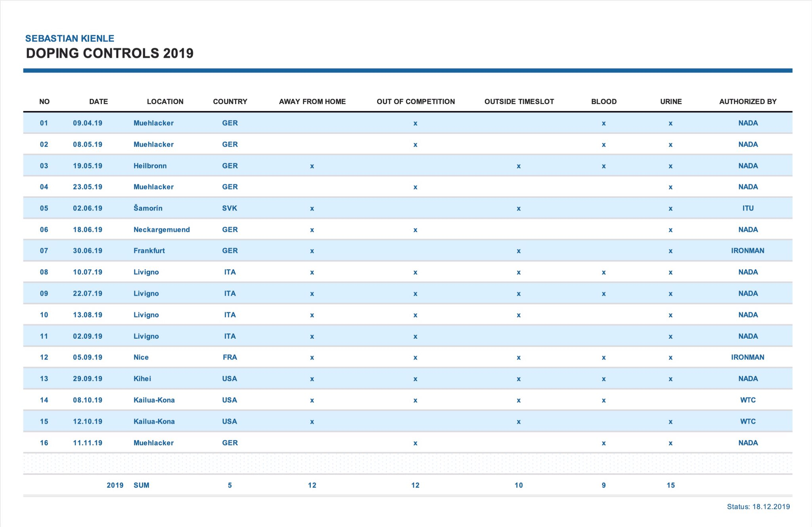Select date 23.05.19 in row 04
The height and width of the screenshot is (527, 812).
[88, 187]
